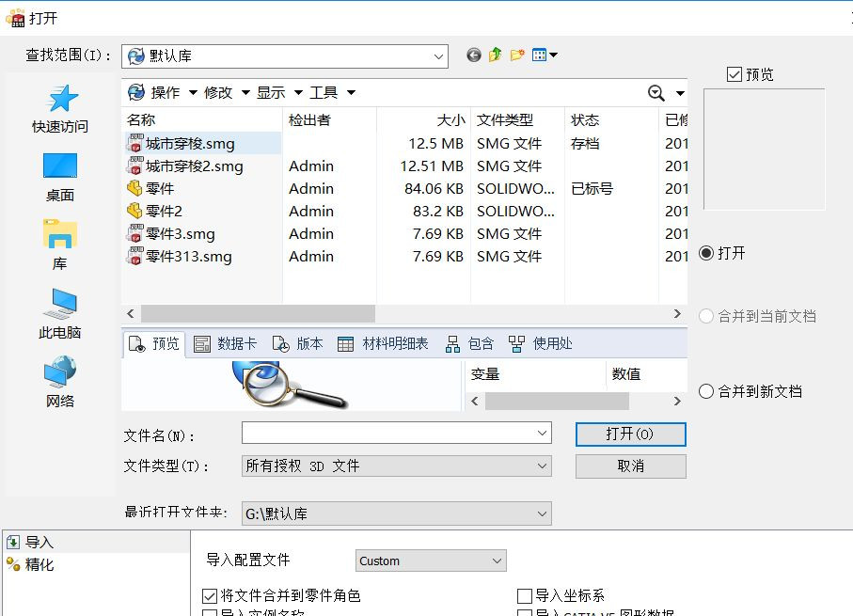This screenshot has width=853, height=616.
Task: Expand the 最近打开文件夹 dropdown
Action: click(x=542, y=514)
